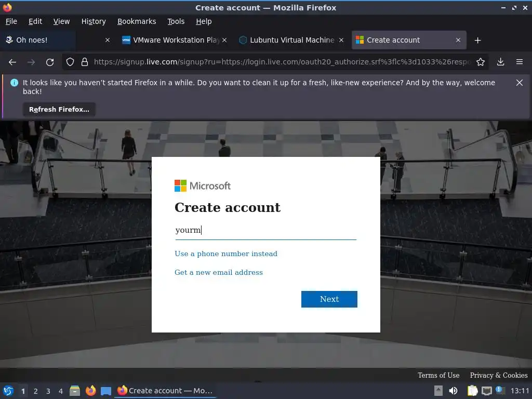Open the View menu
This screenshot has width=532, height=399.
tap(61, 21)
